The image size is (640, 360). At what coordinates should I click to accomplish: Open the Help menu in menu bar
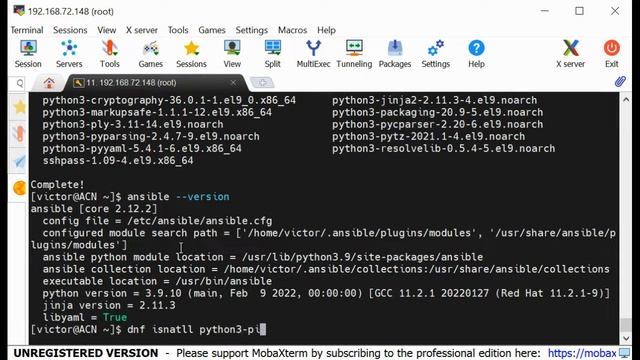pos(326,30)
